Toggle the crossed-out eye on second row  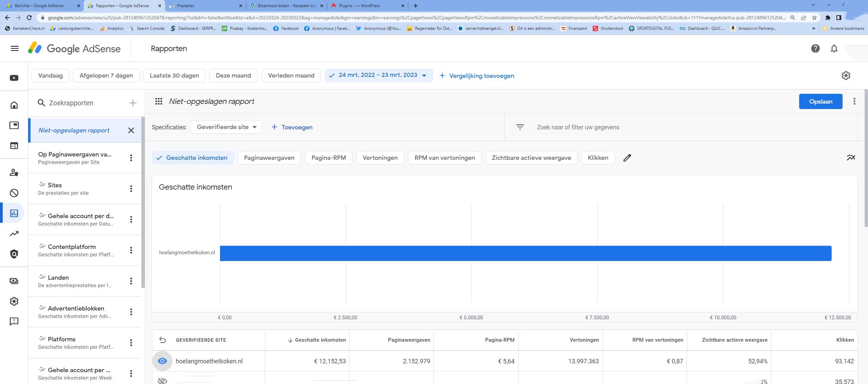(162, 381)
